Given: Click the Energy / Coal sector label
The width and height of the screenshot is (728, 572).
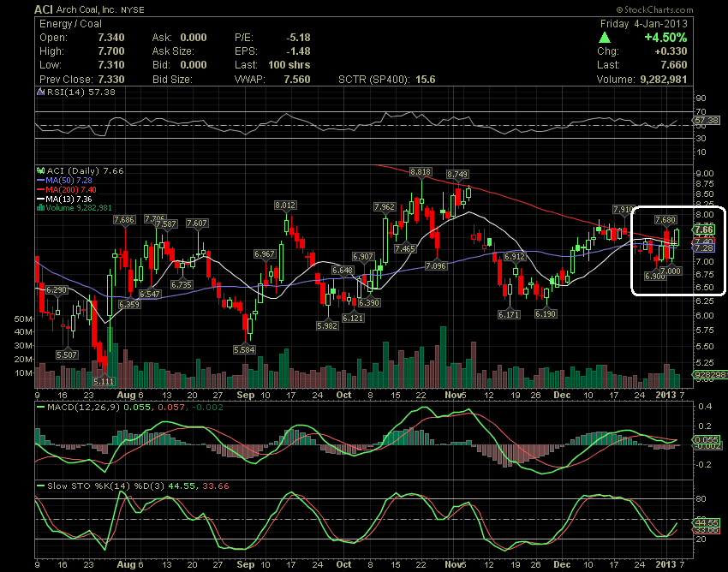Looking at the screenshot, I should tap(70, 24).
